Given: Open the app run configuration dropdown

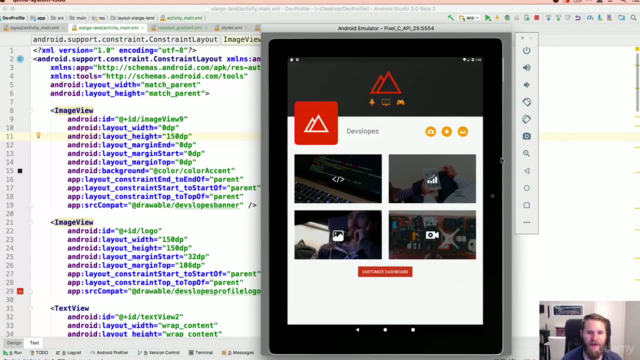Looking at the screenshot, I should pos(469,18).
